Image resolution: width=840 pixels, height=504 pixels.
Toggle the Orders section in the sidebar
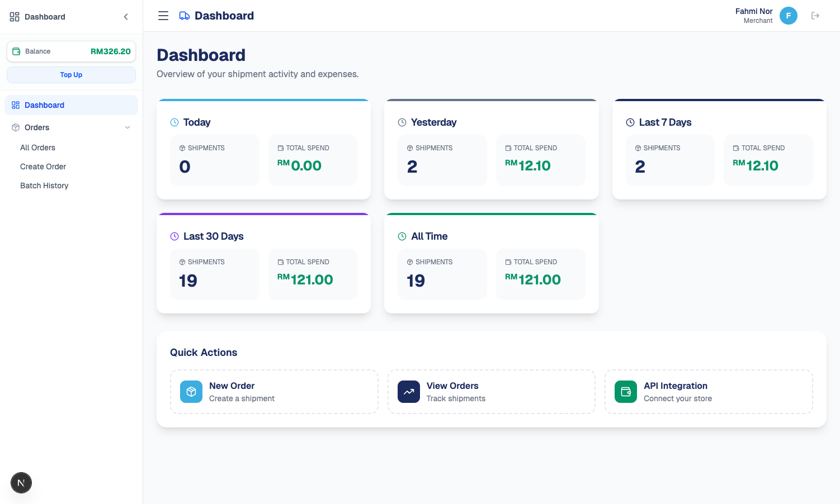click(x=37, y=127)
